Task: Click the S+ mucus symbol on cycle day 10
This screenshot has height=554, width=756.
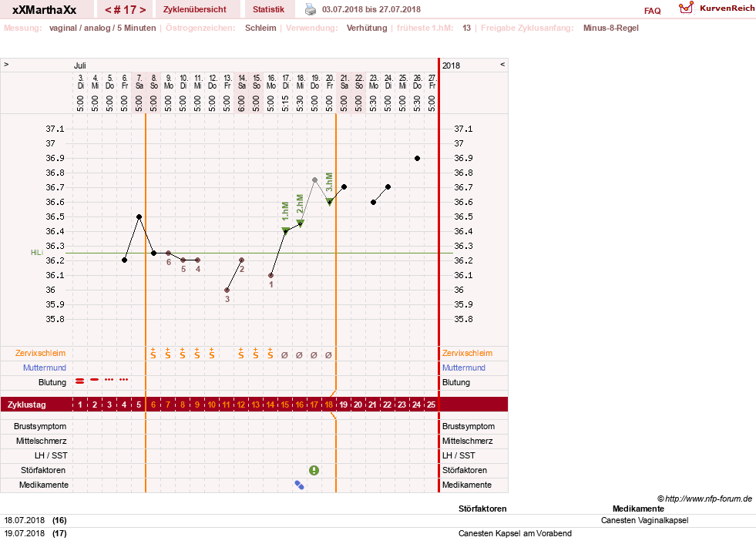Action: [x=212, y=354]
